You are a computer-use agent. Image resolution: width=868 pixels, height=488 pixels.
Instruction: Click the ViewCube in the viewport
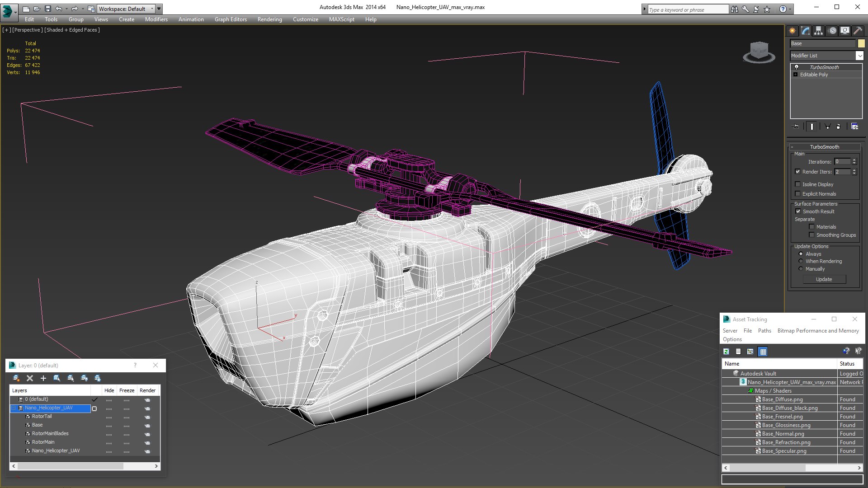759,52
